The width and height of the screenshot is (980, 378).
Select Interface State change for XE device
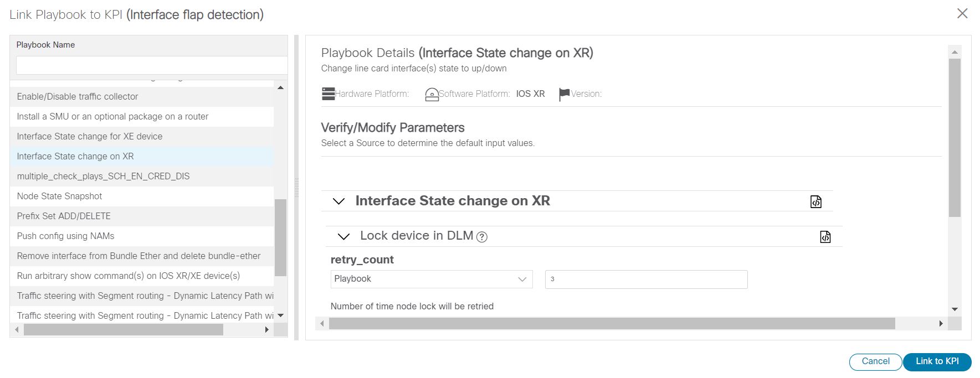coord(90,136)
